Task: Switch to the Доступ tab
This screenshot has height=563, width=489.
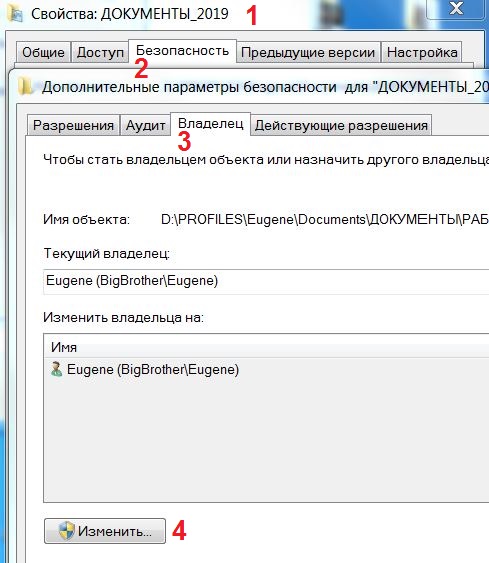Action: (x=100, y=52)
